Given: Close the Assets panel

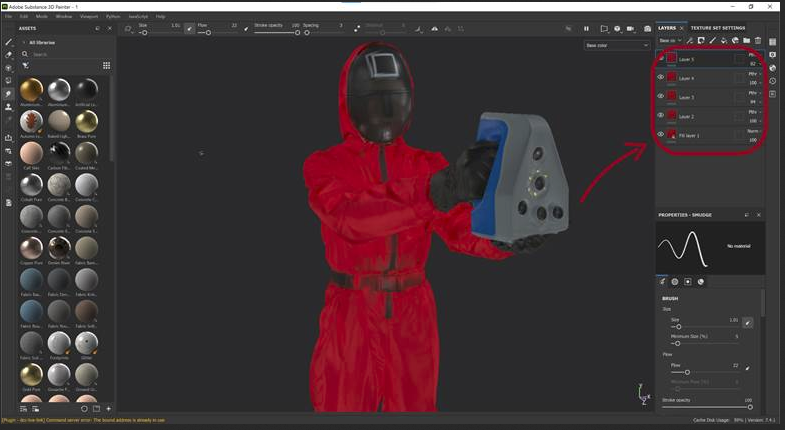Looking at the screenshot, I should click(110, 29).
